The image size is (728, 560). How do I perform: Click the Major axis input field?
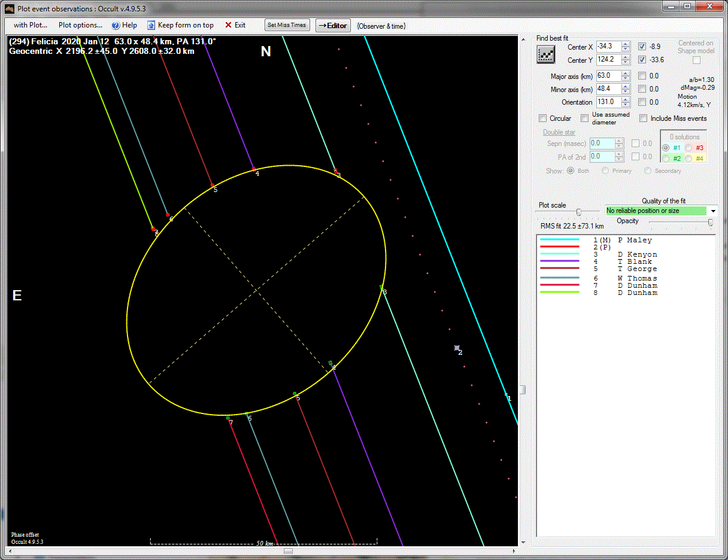click(x=609, y=76)
